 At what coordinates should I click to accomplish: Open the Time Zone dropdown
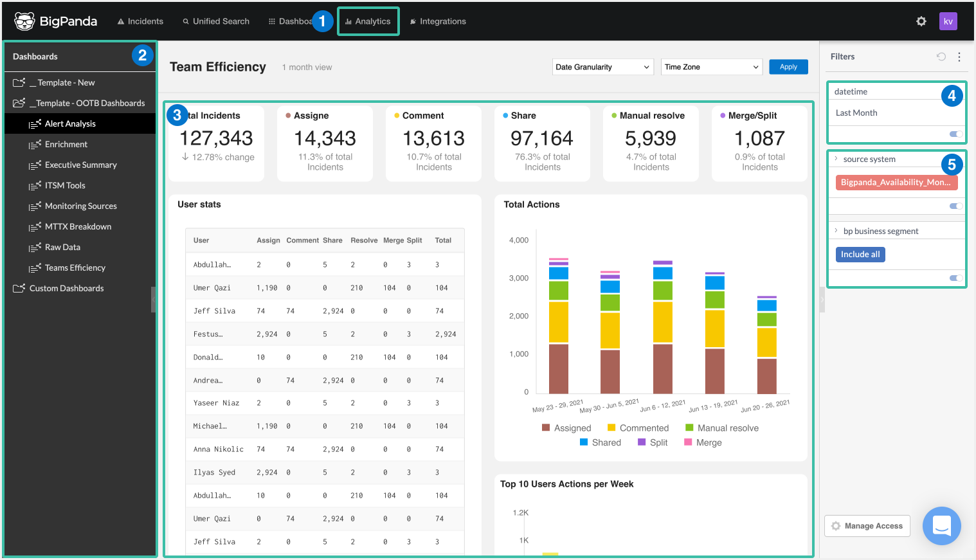[x=711, y=66]
